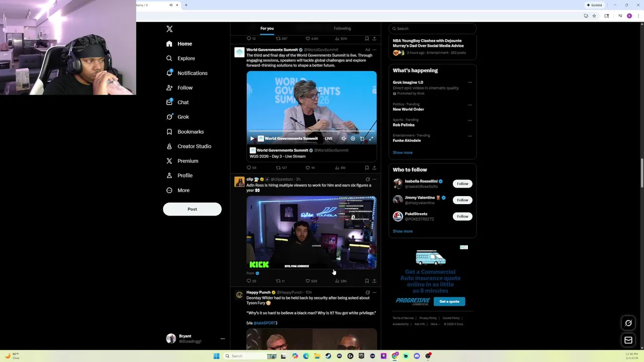Open Grok action on the Happy Punch post
Viewport: 644px width, 362px height.
tap(367, 292)
